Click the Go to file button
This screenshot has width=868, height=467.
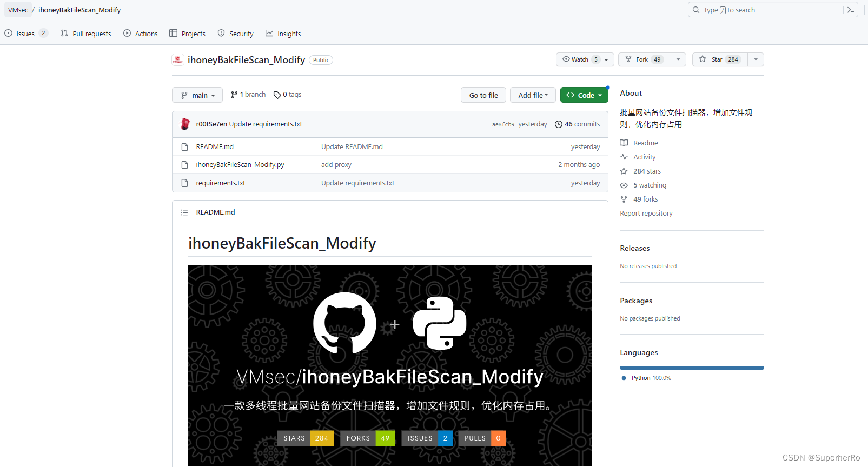(x=483, y=95)
